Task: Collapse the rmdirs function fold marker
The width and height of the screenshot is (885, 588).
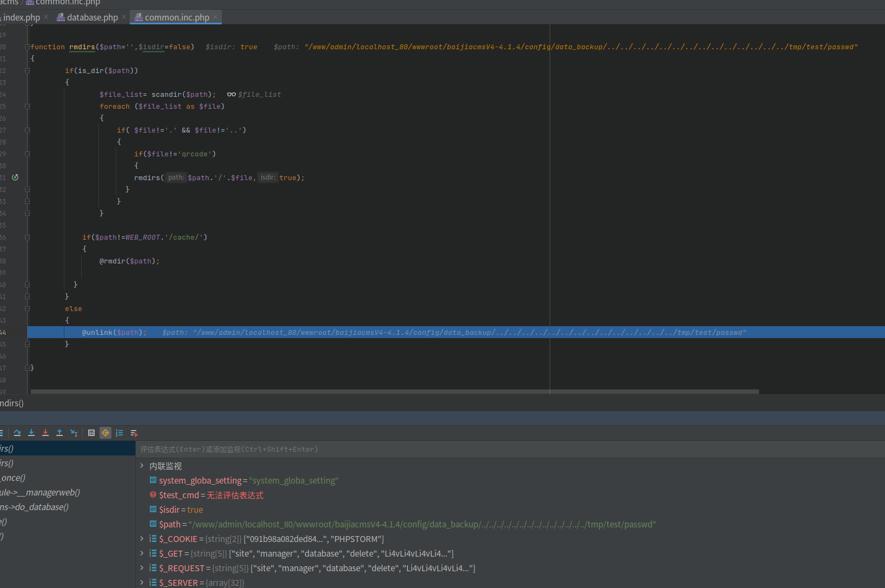Action: coord(27,47)
